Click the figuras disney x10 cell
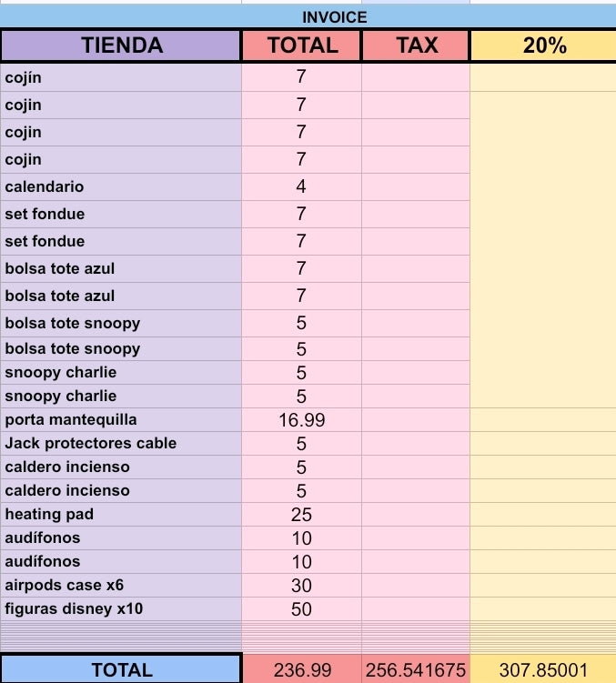This screenshot has height=683, width=616. (121, 608)
